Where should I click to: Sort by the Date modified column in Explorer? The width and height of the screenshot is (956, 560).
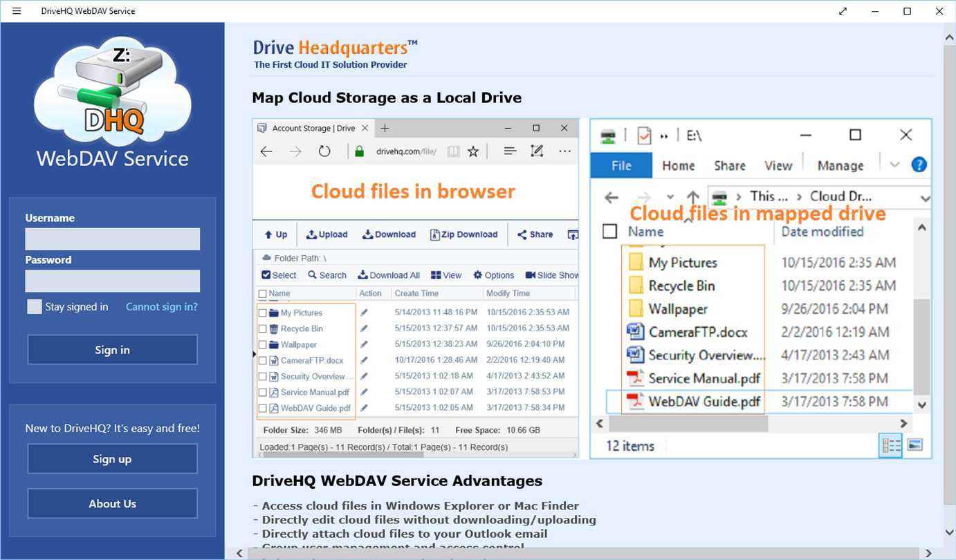[x=822, y=232]
